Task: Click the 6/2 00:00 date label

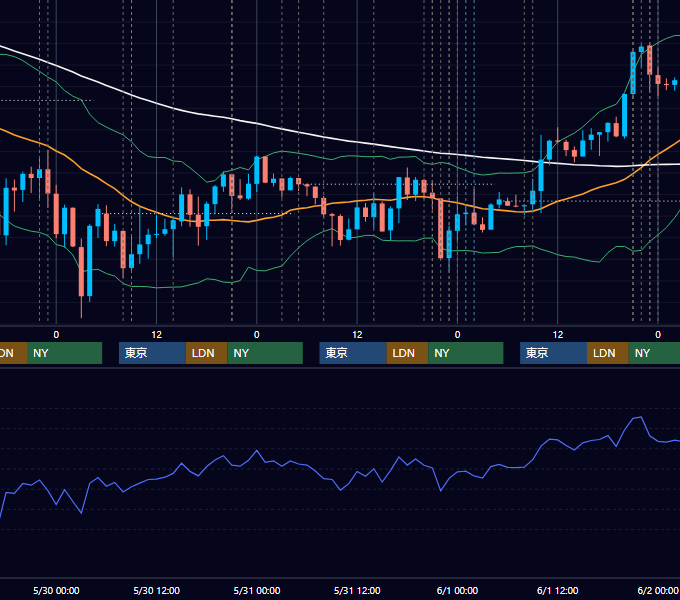Action: pyautogui.click(x=657, y=590)
